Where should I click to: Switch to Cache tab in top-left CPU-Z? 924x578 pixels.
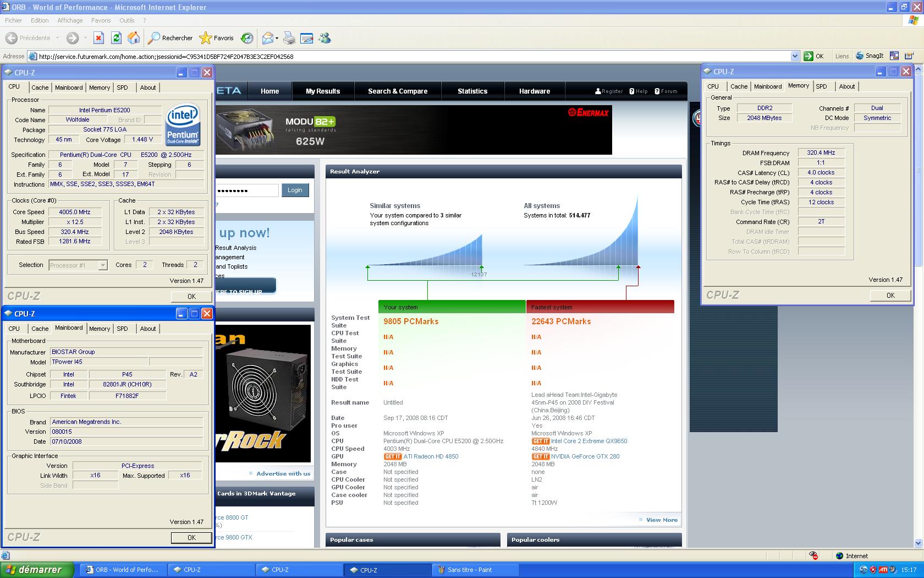40,88
